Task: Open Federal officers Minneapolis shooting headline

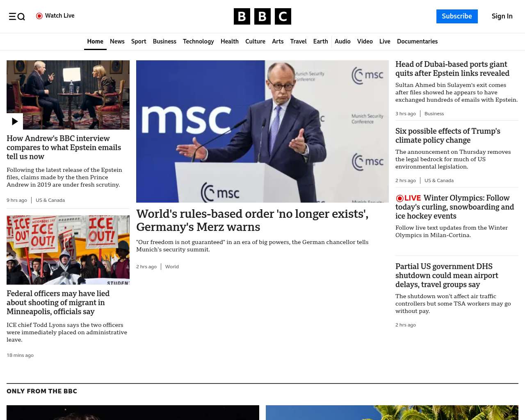Action: click(x=58, y=303)
